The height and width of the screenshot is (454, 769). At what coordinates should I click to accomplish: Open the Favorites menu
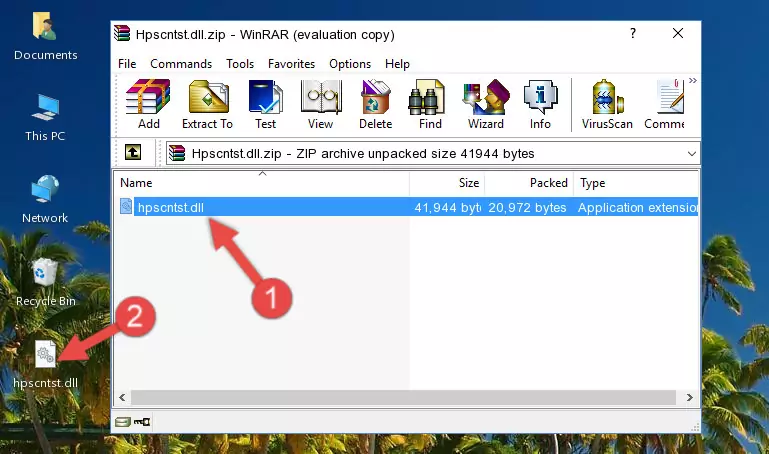coord(291,64)
